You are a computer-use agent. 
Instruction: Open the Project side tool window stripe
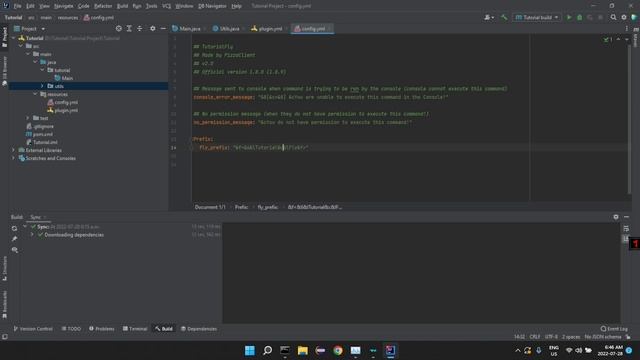click(4, 37)
